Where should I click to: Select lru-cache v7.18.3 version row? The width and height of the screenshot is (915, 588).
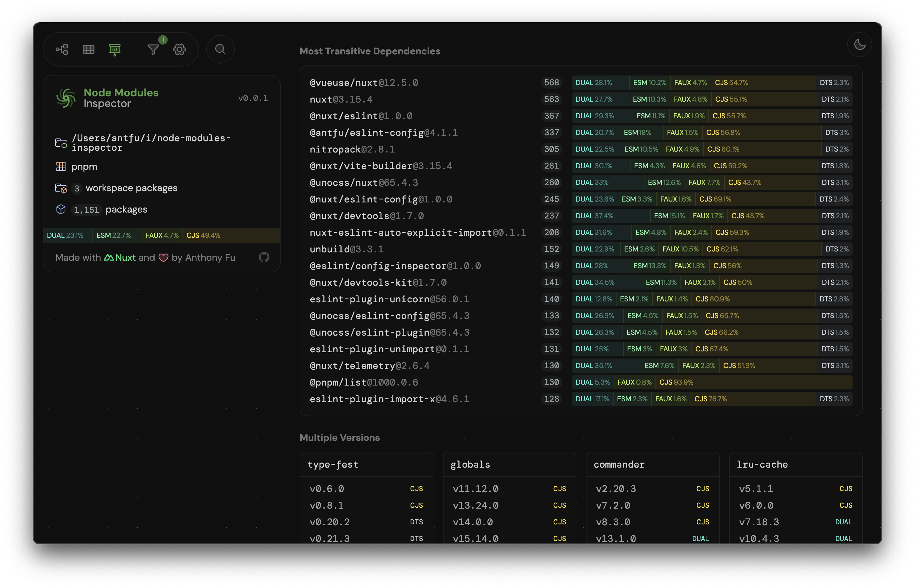(x=795, y=522)
